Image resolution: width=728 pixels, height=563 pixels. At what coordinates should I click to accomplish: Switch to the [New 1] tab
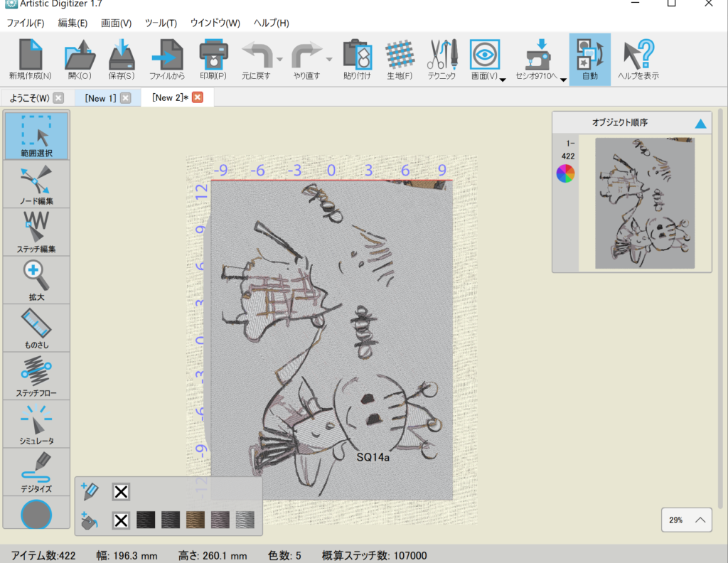click(x=100, y=98)
